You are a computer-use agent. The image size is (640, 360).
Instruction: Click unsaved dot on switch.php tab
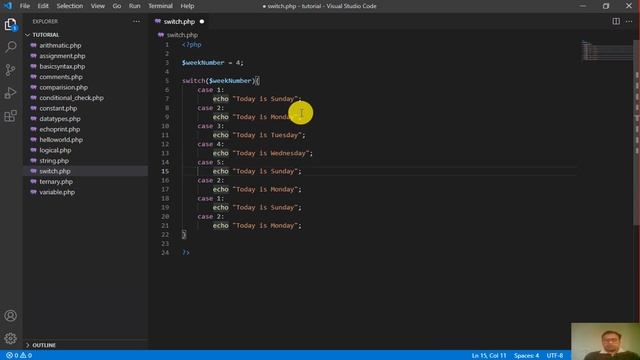pyautogui.click(x=202, y=21)
